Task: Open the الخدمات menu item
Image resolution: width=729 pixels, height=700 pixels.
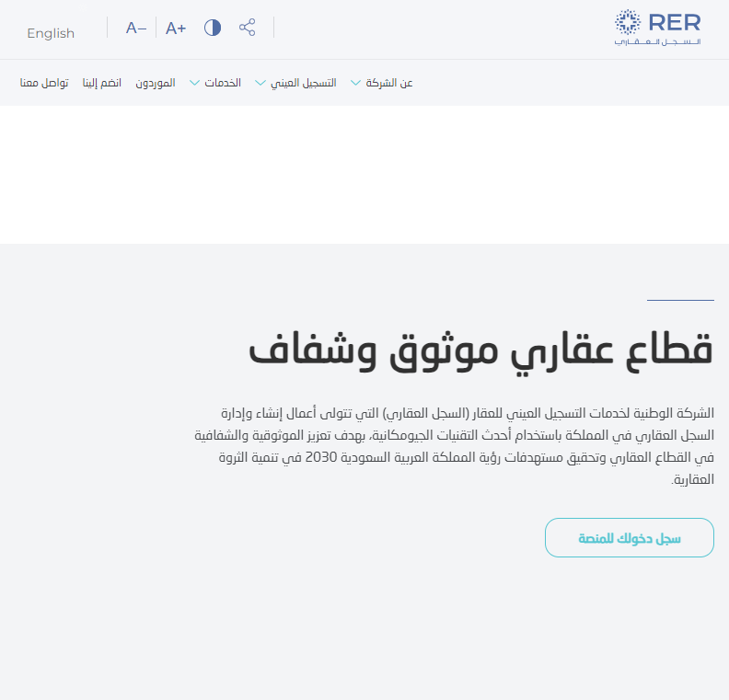Action: click(x=223, y=83)
